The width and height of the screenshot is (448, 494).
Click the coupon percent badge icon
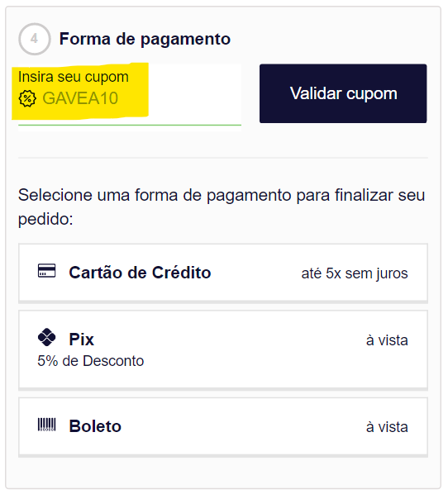click(x=27, y=98)
